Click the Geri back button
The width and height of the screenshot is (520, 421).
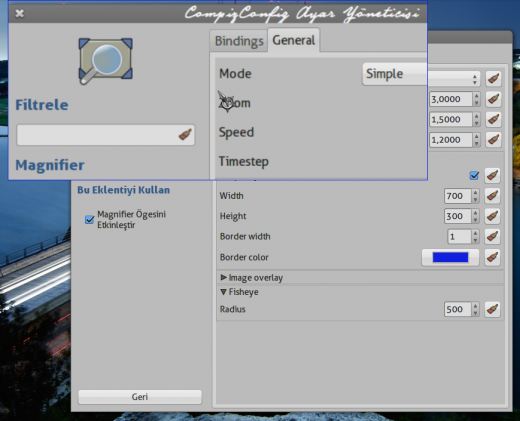tap(140, 397)
